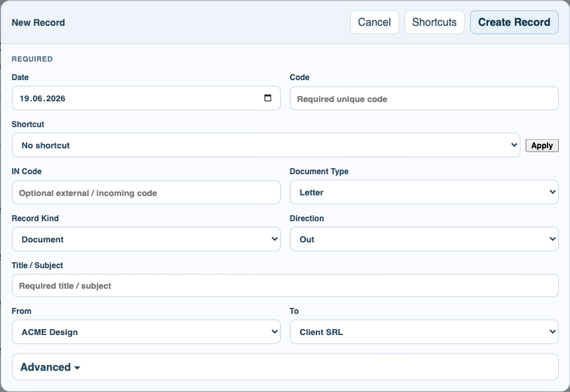The image size is (570, 392).
Task: Focus the Code input field
Action: [424, 98]
